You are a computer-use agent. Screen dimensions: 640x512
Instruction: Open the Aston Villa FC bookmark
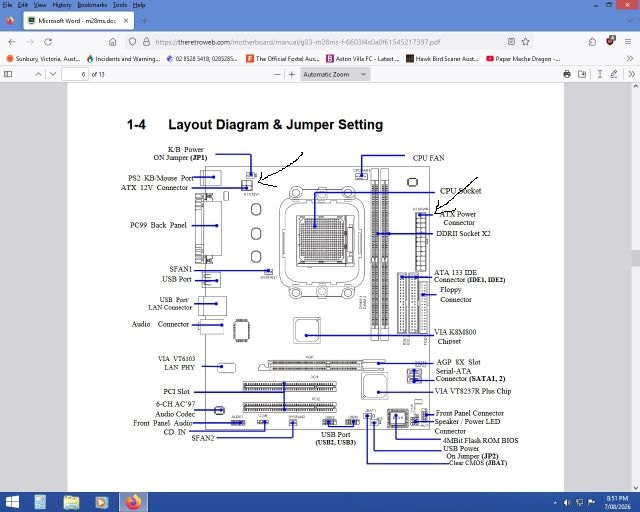coord(363,59)
